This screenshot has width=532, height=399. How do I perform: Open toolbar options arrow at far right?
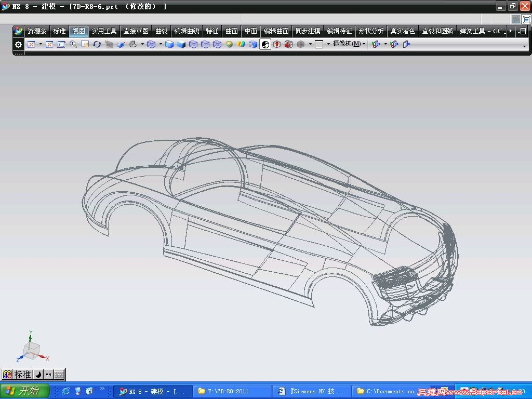coord(525,46)
